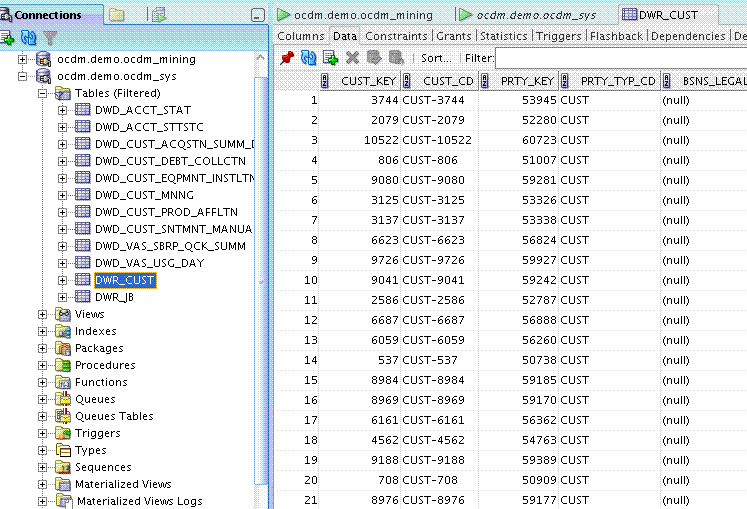Freeze view with the red pin icon

tap(287, 58)
